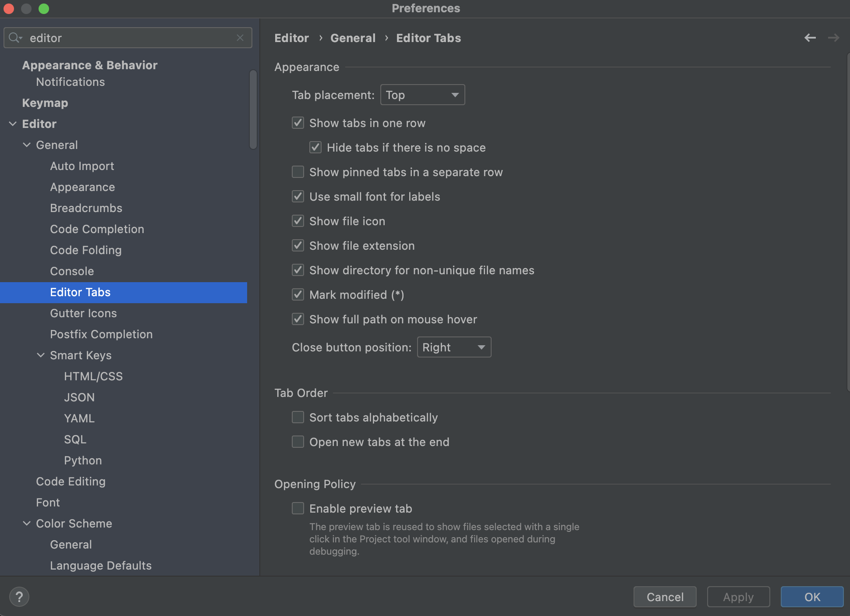Click the search magnifier icon
Image resolution: width=850 pixels, height=616 pixels.
[x=14, y=38]
